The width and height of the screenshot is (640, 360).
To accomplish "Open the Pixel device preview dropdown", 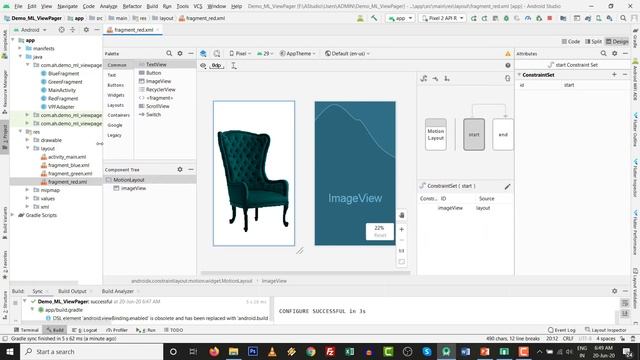I will click(x=240, y=53).
